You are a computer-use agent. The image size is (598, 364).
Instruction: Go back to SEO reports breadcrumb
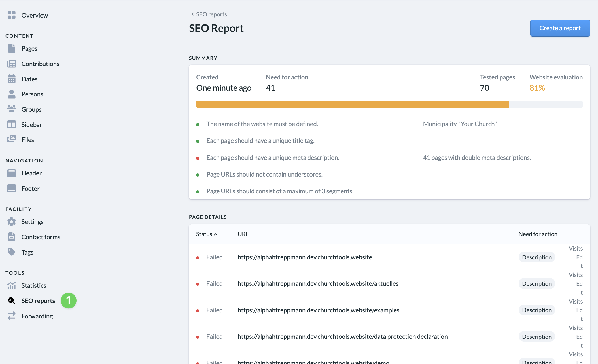[x=209, y=14]
